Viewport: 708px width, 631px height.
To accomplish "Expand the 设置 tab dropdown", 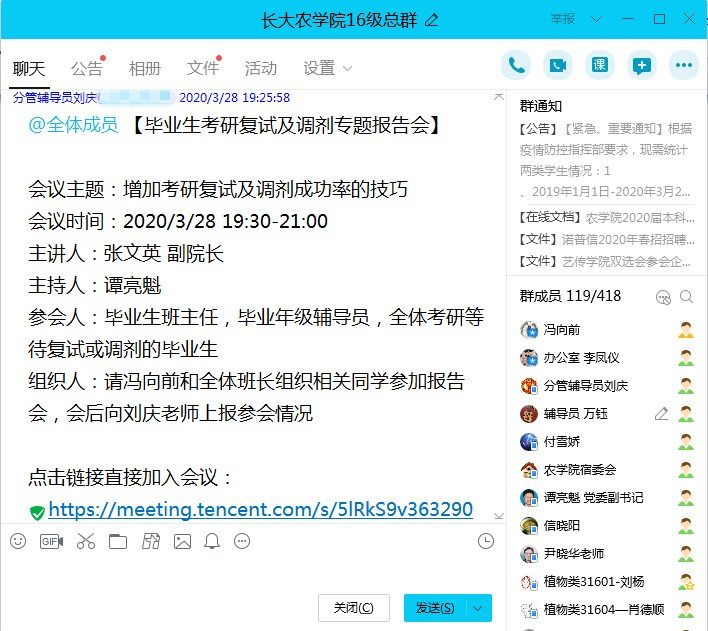I will tap(347, 69).
